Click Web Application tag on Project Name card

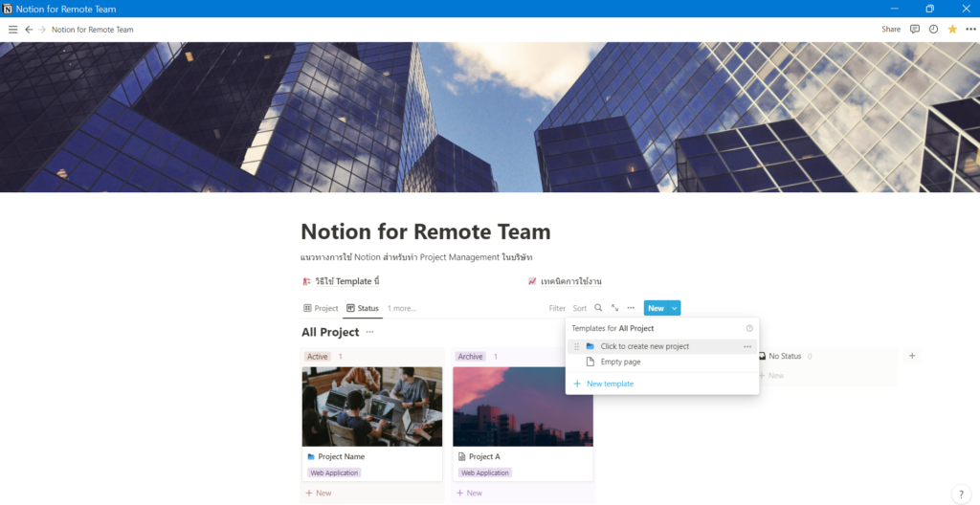tap(334, 473)
